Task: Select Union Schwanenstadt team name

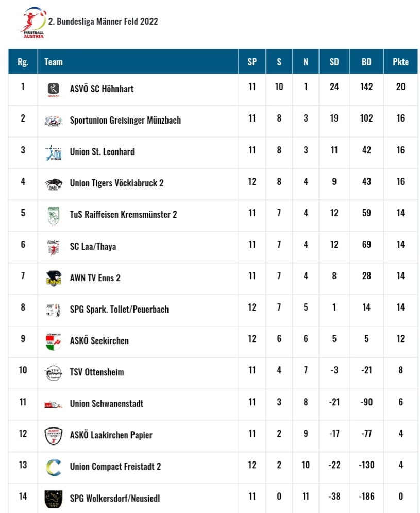Action: point(106,404)
